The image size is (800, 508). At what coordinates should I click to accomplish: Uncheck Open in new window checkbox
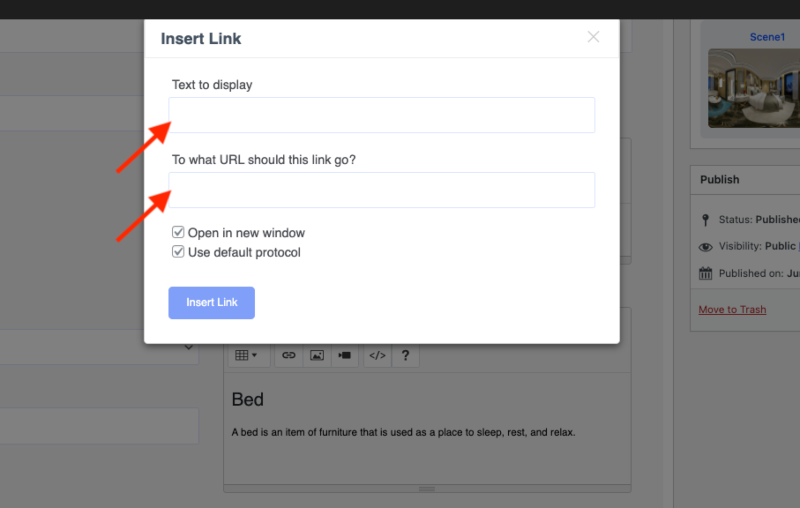point(178,233)
